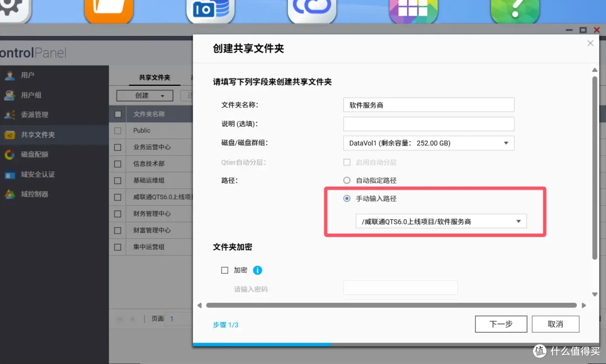Click the 文件夹名称 input field
This screenshot has height=364, width=606.
click(429, 105)
